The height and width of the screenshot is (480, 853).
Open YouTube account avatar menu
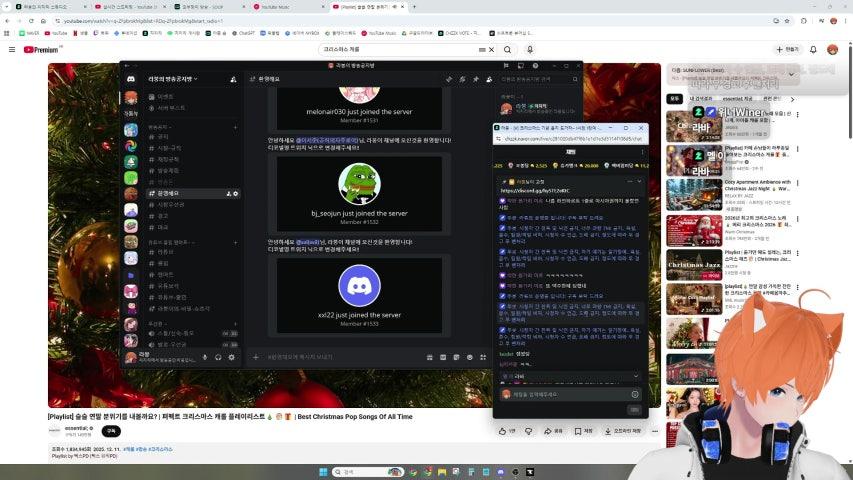[x=832, y=50]
